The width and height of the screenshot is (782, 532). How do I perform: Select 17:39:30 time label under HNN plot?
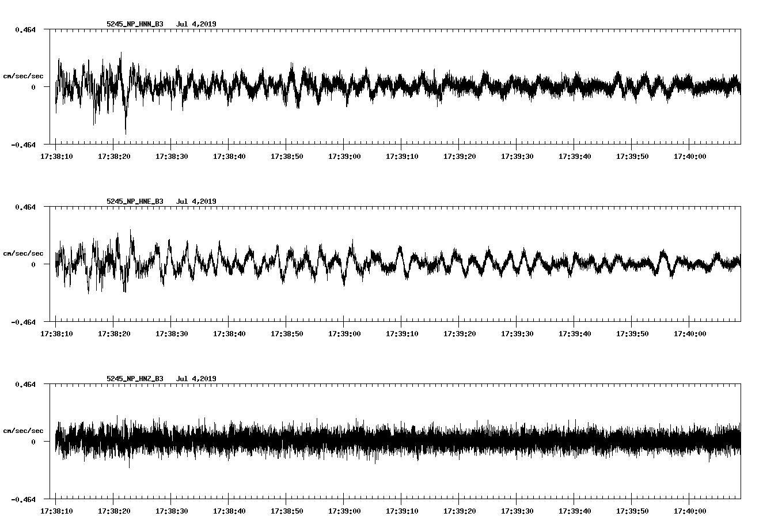[x=517, y=156]
